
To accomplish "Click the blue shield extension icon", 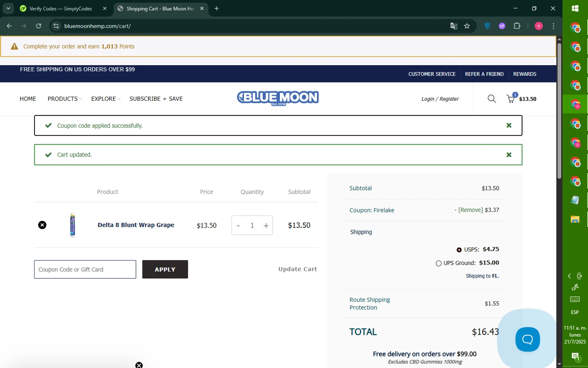I will coord(487,26).
